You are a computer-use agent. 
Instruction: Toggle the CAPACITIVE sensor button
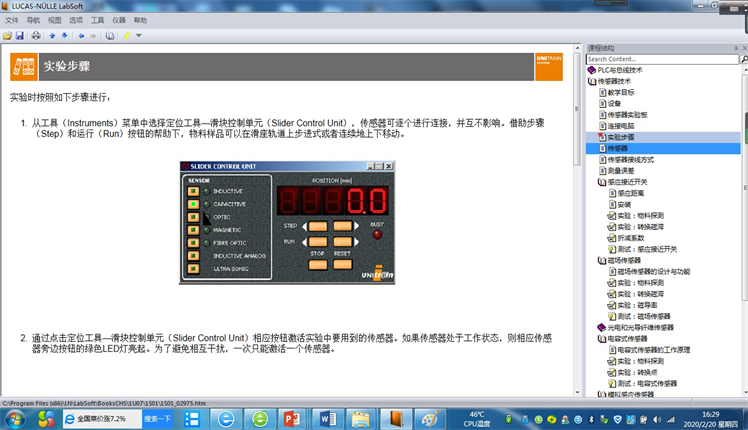[193, 204]
